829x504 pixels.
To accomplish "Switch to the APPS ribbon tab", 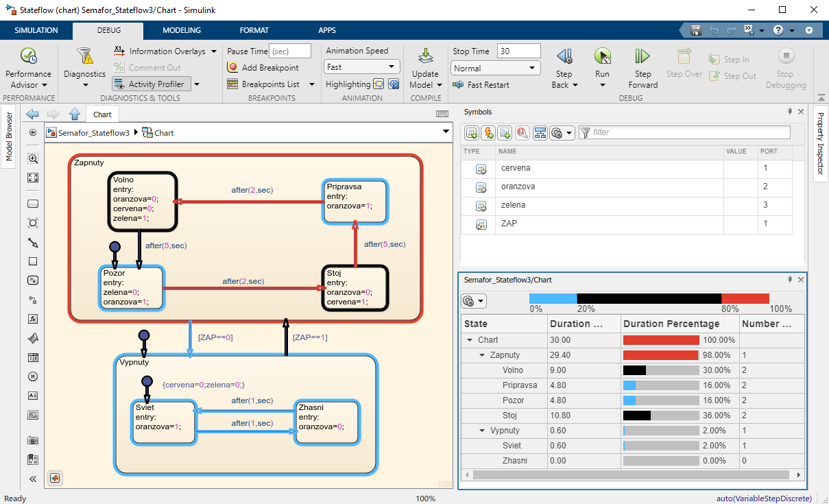I will 327,31.
